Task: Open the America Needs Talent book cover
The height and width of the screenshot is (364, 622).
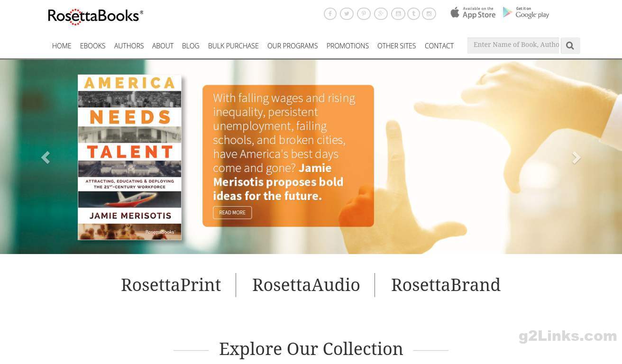Action: click(129, 157)
